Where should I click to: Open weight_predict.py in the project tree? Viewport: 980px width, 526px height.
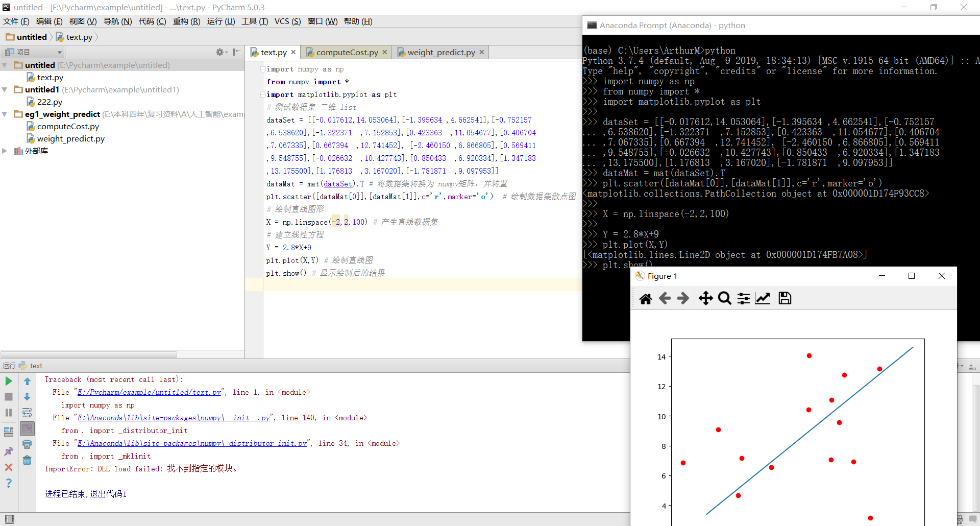(x=70, y=139)
